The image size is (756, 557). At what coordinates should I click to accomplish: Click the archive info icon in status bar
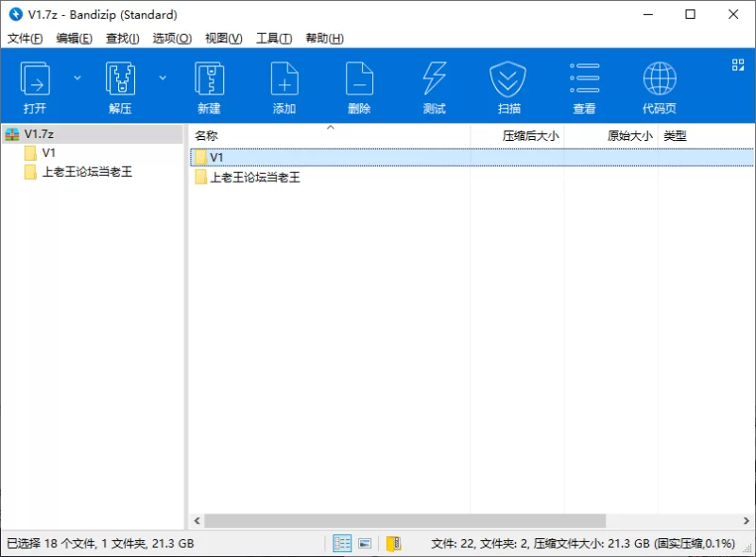click(x=393, y=544)
